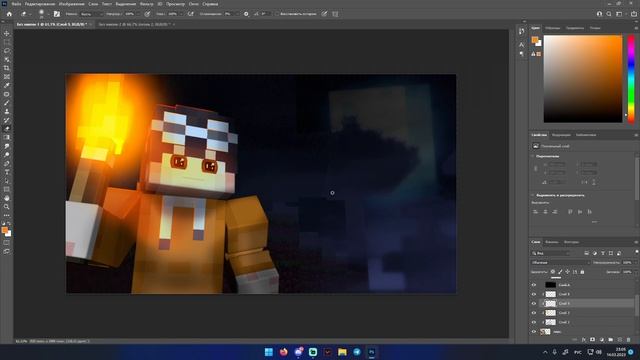Open brush settings panel icon in options bar
This screenshot has width=640, height=360.
tap(57, 14)
